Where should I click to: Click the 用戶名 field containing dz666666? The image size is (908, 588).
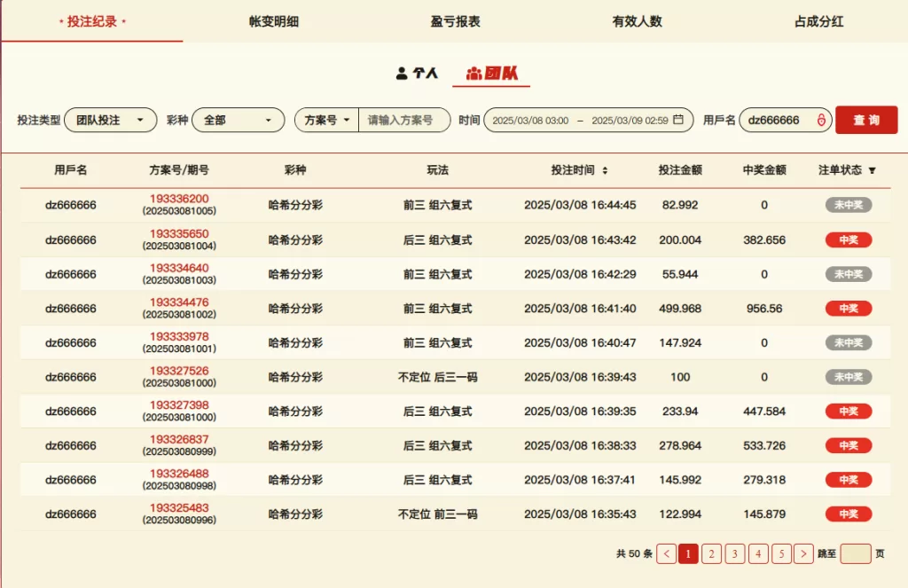pyautogui.click(x=786, y=120)
